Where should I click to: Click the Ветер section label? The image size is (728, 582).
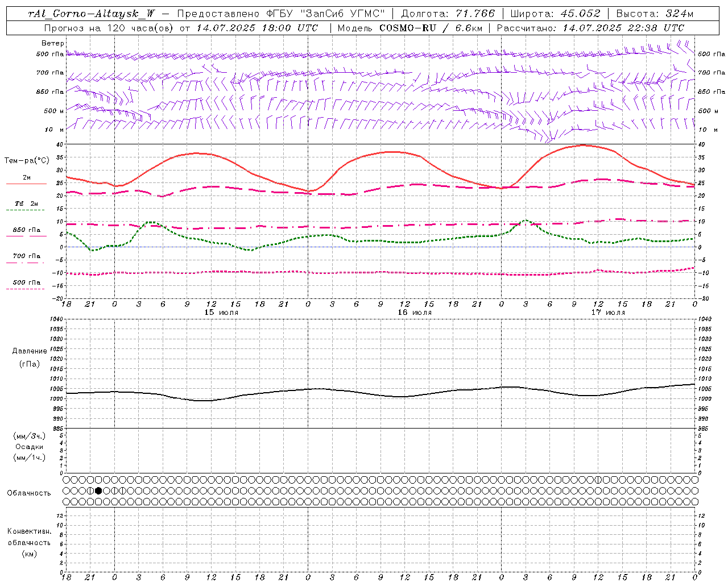(52, 43)
